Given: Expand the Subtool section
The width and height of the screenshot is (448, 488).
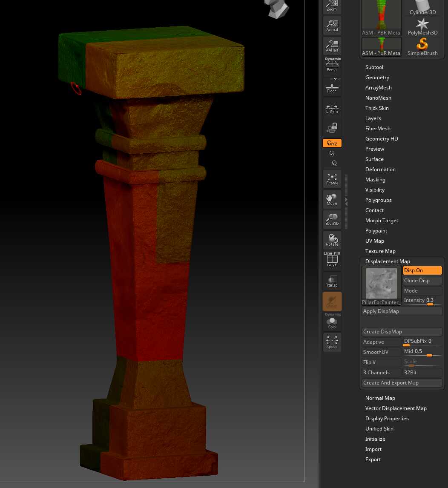Looking at the screenshot, I should 374,67.
